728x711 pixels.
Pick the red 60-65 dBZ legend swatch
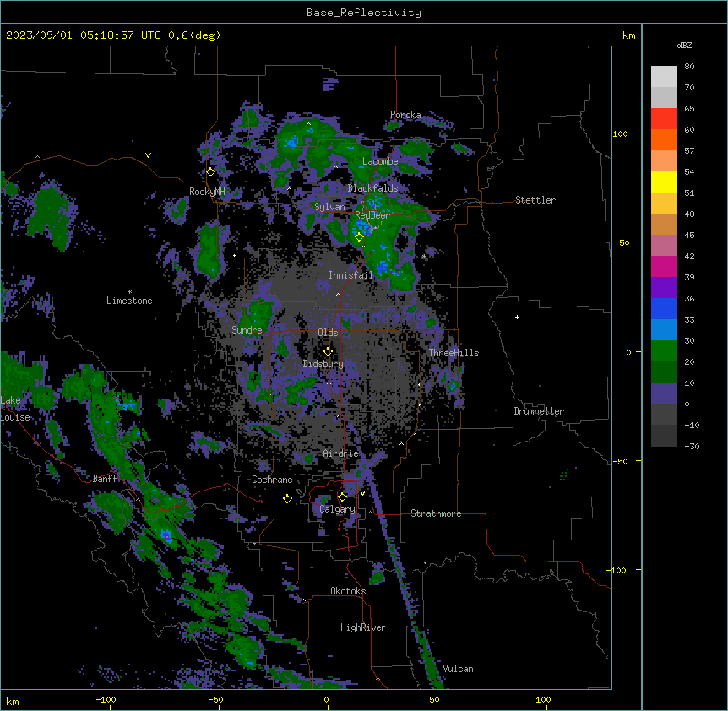point(664,118)
